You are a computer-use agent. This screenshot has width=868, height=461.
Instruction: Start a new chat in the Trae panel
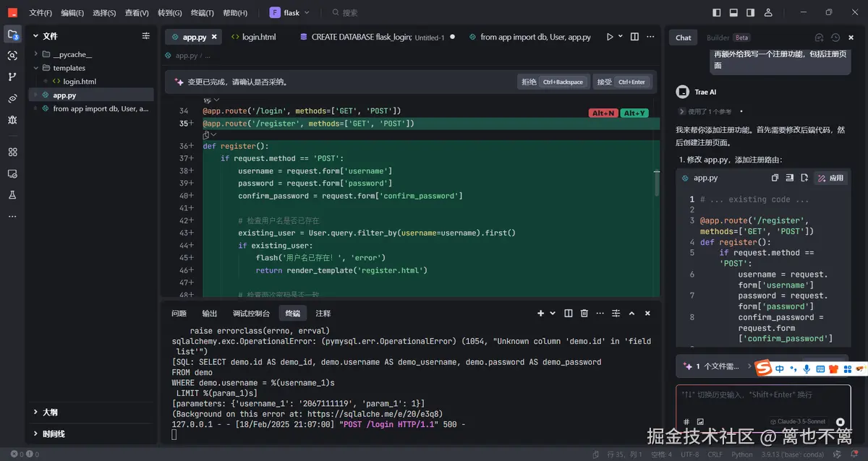point(820,38)
